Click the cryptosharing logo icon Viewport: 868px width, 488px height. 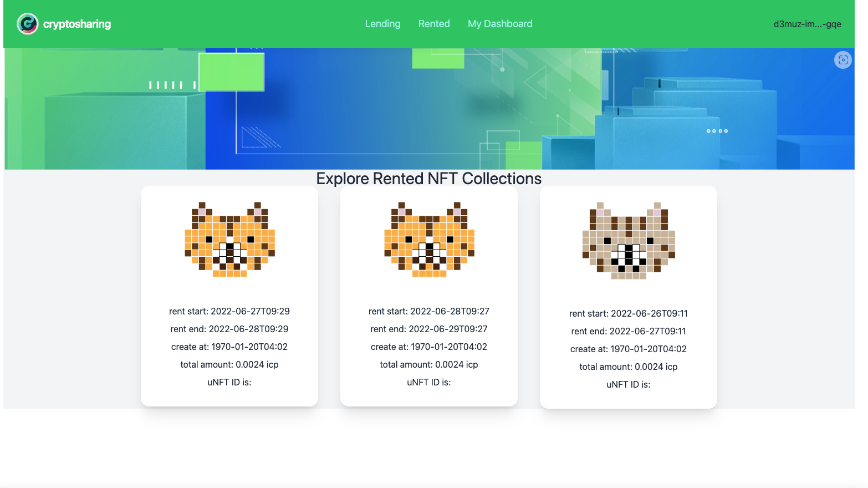coord(27,24)
